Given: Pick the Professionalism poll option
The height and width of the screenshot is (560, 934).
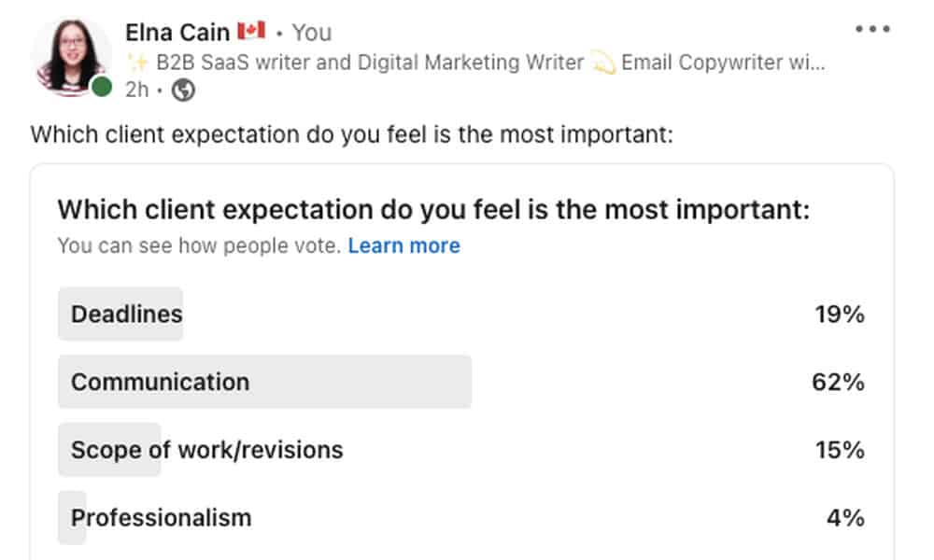Looking at the screenshot, I should click(x=161, y=517).
